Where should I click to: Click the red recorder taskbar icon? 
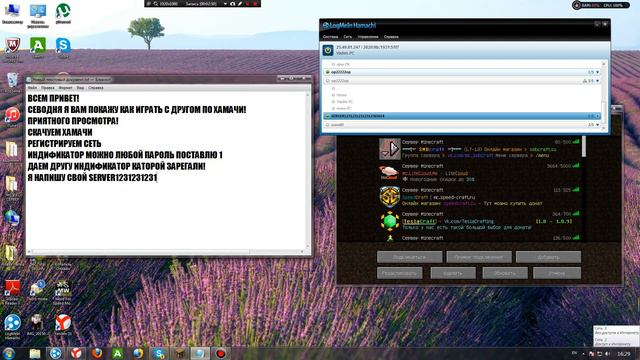[x=221, y=353]
